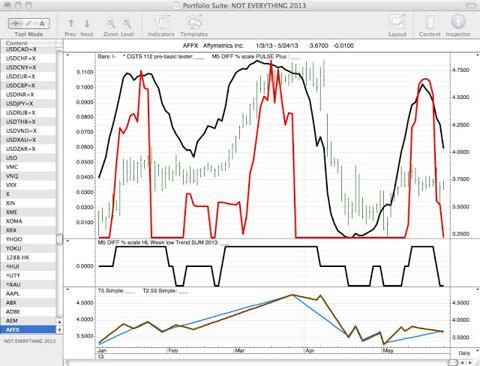Select XOMA in the symbol list
Image resolution: width=480 pixels, height=366 pixels.
(x=28, y=221)
